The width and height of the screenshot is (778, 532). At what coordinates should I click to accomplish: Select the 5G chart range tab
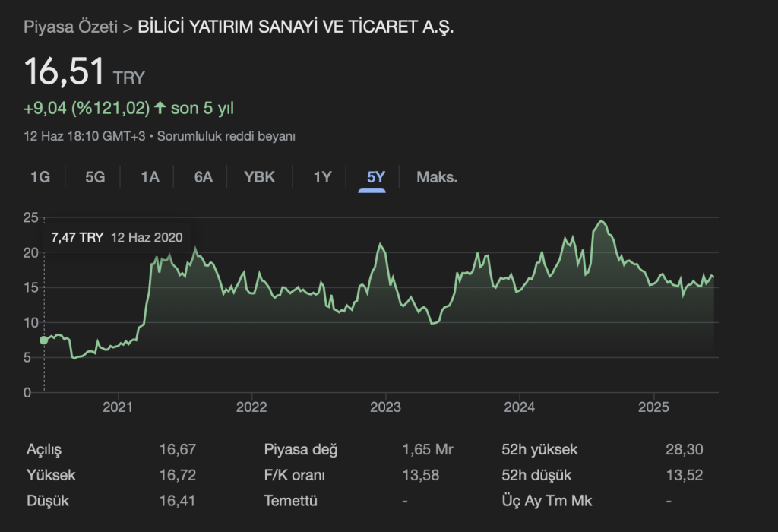tap(95, 177)
